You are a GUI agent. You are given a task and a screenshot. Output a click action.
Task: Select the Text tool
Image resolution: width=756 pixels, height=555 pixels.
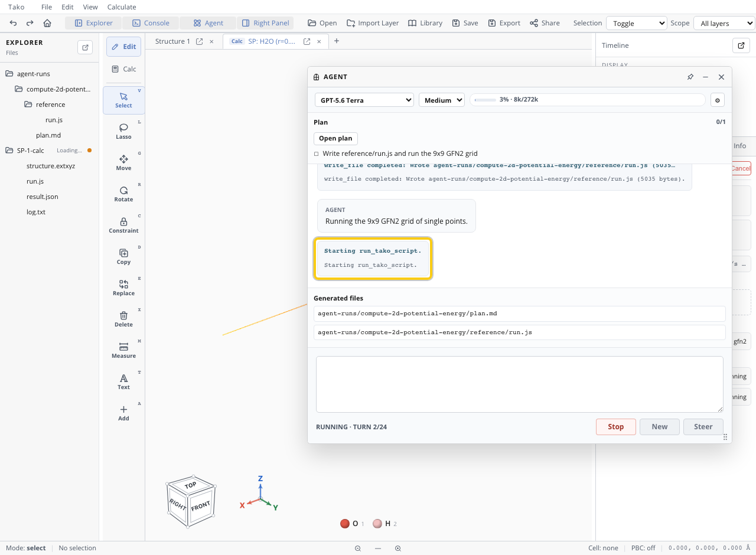(123, 381)
